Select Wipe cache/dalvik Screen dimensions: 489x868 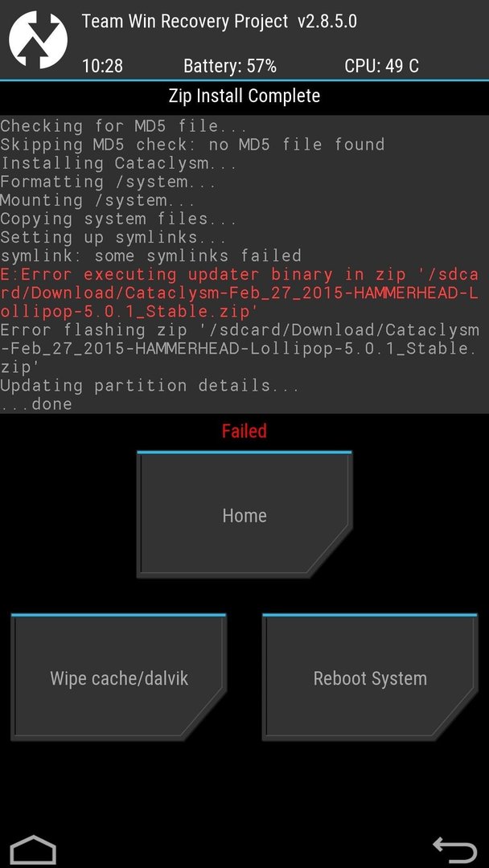[118, 678]
